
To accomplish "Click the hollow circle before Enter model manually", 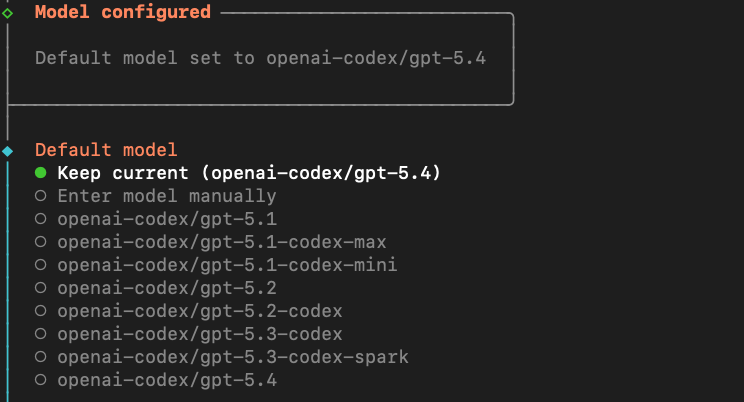I will 41,196.
